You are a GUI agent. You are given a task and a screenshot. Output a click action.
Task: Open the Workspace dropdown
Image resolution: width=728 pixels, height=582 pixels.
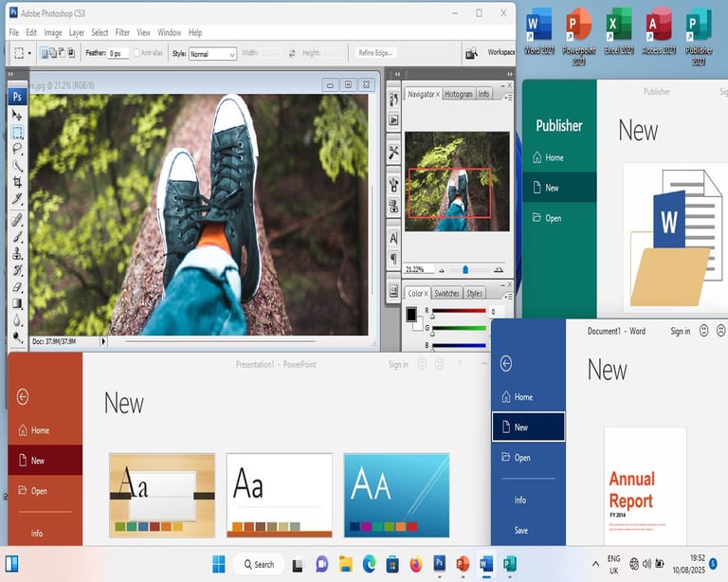pos(500,52)
